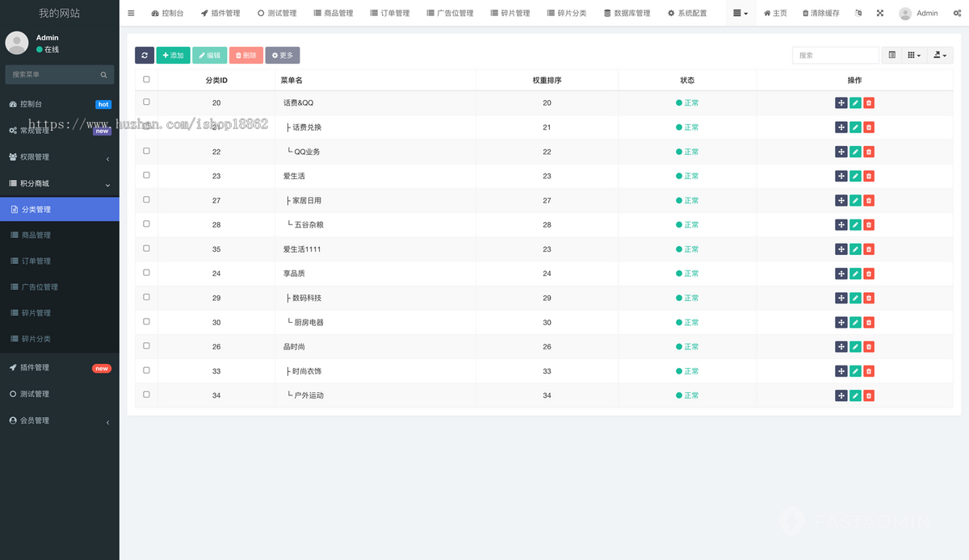Click the green 添加 button
Viewport: 969px width, 560px height.
[x=173, y=55]
